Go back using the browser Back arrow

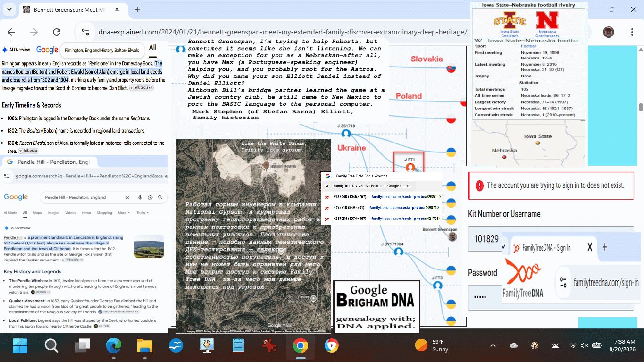point(11,32)
